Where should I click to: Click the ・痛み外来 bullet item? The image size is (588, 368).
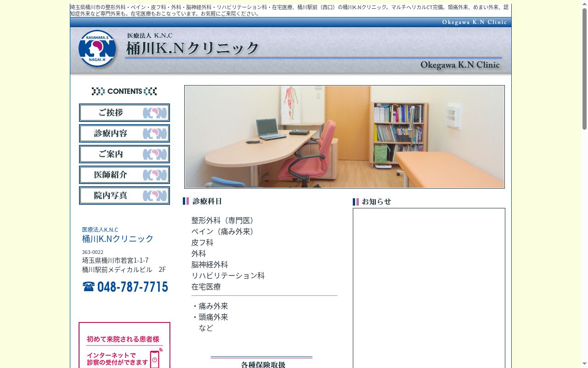pos(210,306)
